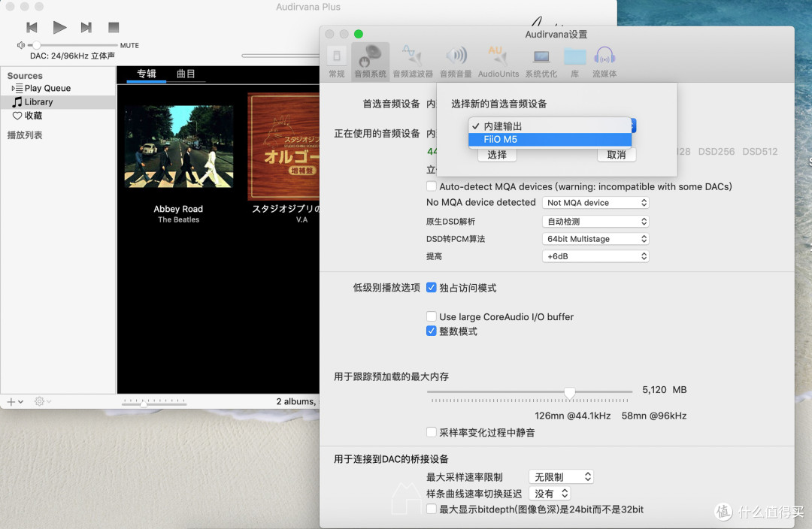
Task: Choose 内建输出 in device list
Action: coord(550,126)
